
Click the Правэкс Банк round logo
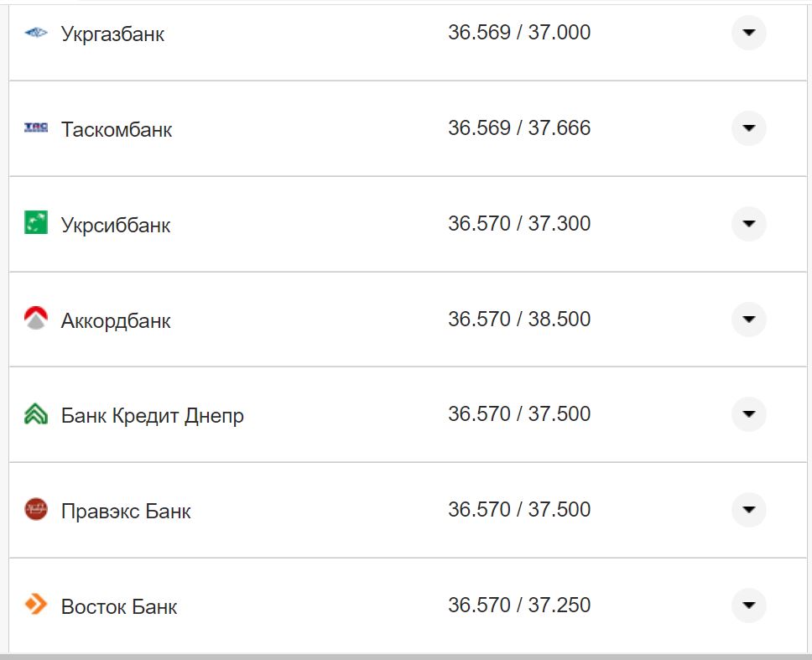(35, 510)
